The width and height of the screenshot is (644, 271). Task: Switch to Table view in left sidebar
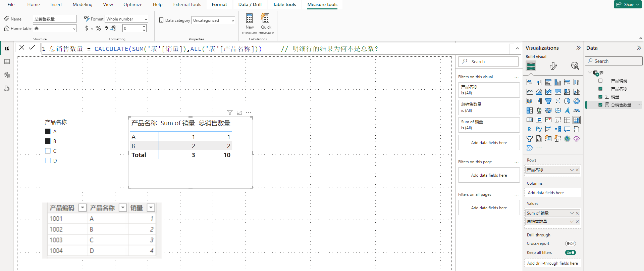click(x=7, y=61)
